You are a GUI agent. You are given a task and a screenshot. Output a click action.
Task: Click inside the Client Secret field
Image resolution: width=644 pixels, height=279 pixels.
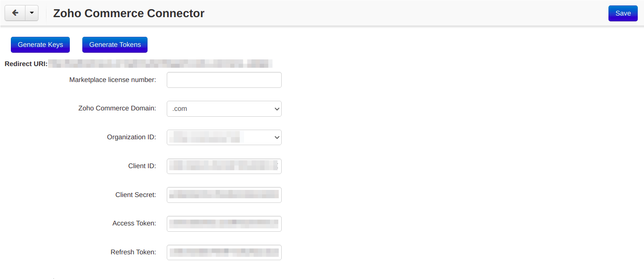(224, 195)
